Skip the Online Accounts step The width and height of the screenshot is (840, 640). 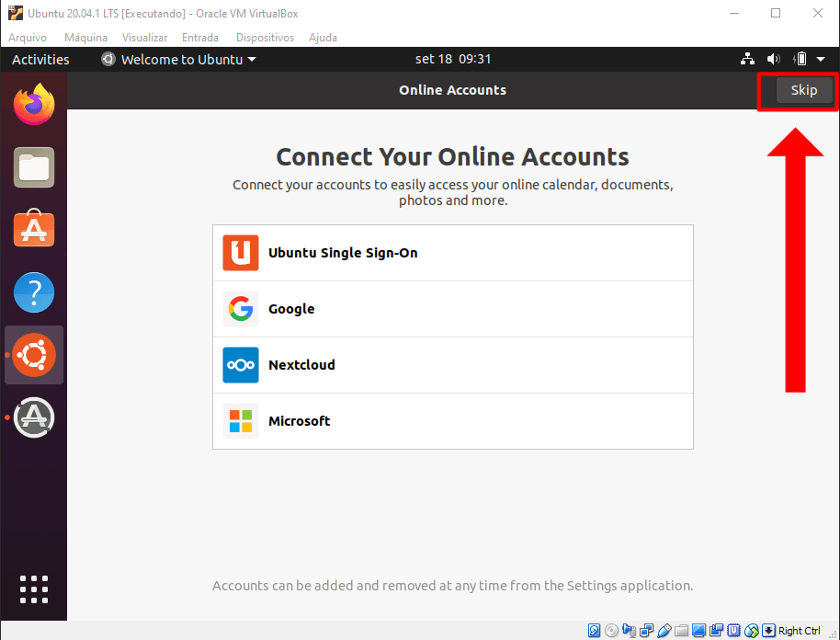[804, 90]
